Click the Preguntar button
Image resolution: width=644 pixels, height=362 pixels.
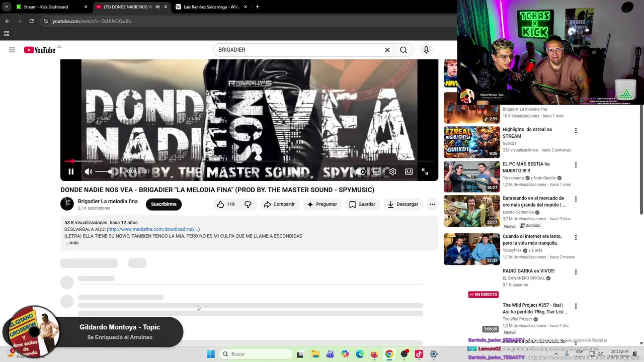pyautogui.click(x=322, y=204)
